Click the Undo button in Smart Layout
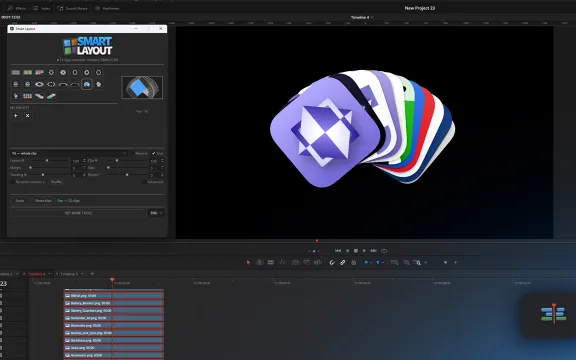Viewport: 576px width, 360px height. pos(20,201)
